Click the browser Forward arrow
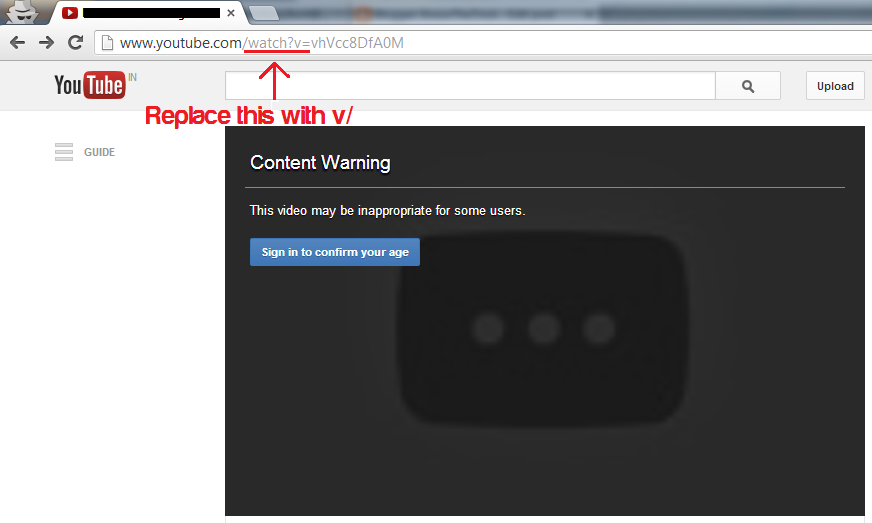Screen dimensions: 872x523 click(47, 43)
